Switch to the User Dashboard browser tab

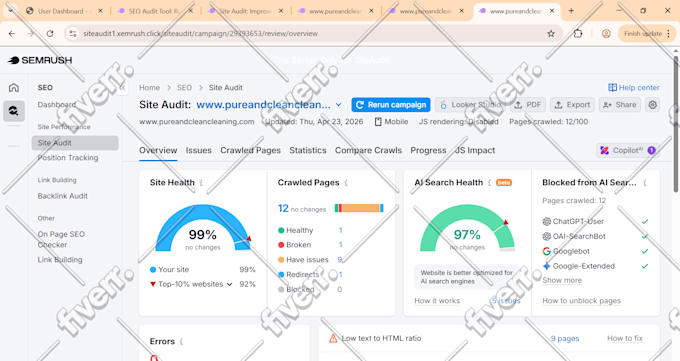pyautogui.click(x=65, y=11)
